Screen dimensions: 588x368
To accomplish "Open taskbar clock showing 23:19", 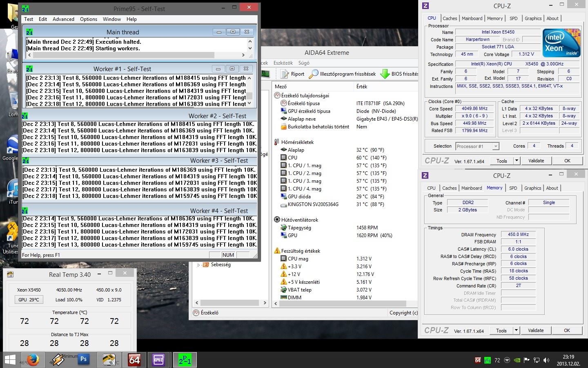I will (x=568, y=360).
